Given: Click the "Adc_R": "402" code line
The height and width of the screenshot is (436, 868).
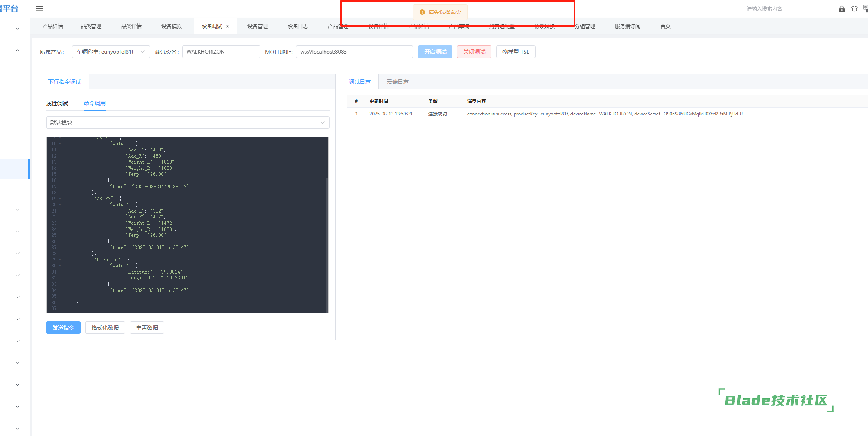Looking at the screenshot, I should pos(146,217).
